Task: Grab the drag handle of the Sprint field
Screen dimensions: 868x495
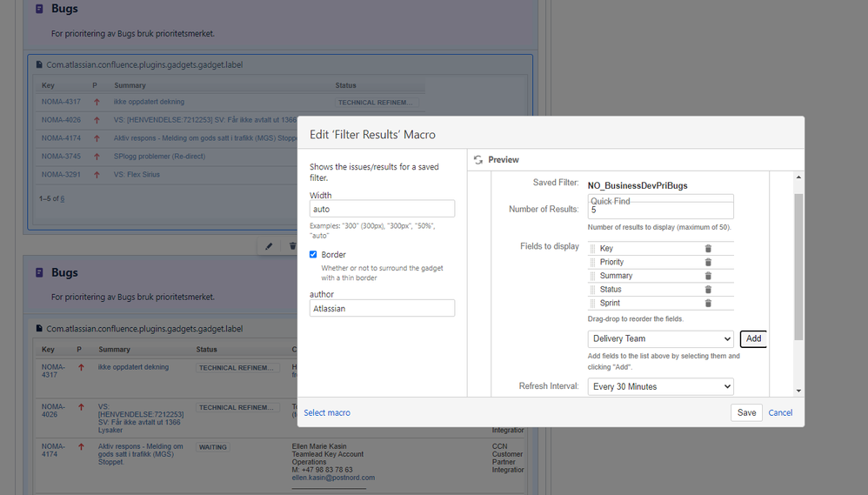Action: pyautogui.click(x=593, y=303)
